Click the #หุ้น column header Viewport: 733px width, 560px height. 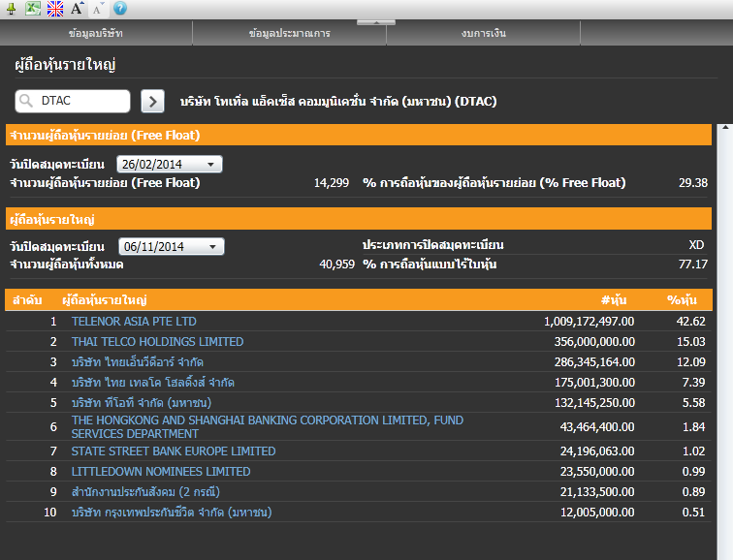614,299
